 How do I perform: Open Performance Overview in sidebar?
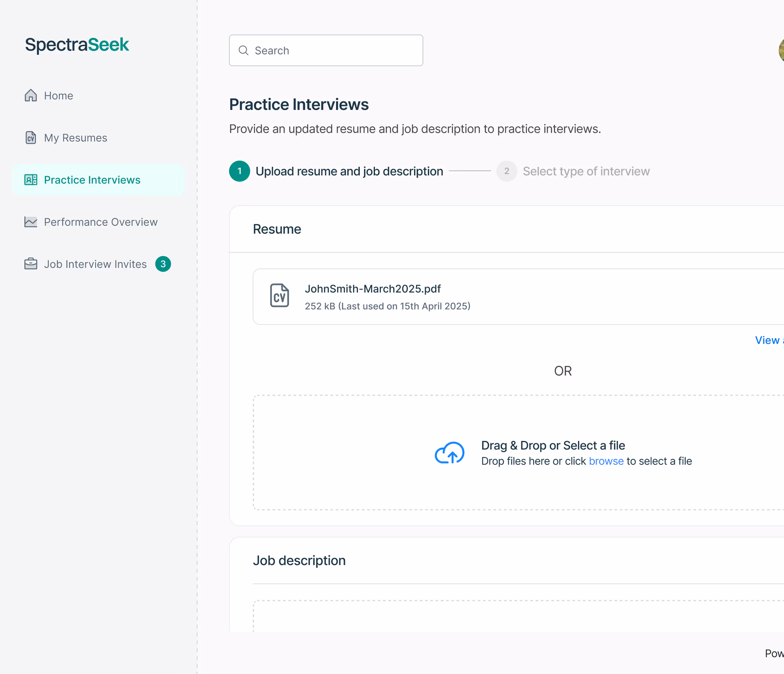101,222
